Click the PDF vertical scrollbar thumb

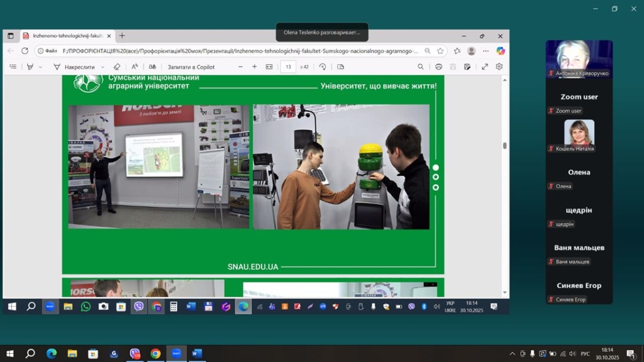(504, 146)
